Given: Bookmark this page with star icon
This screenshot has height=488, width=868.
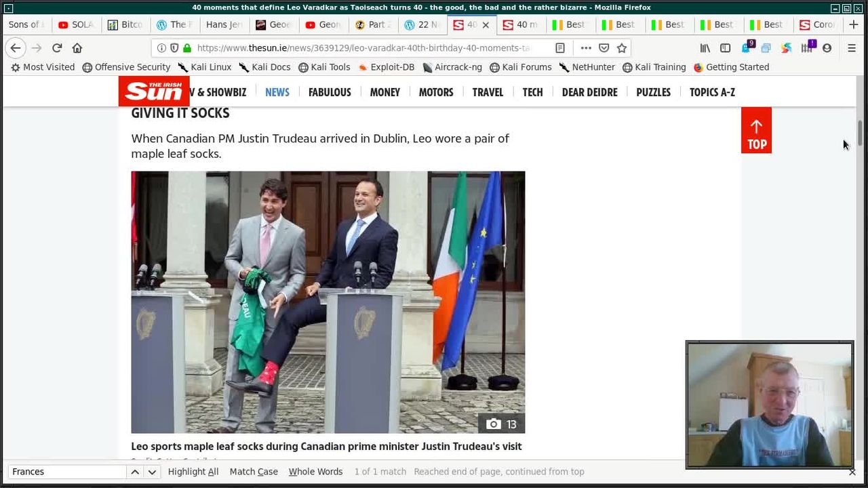Looking at the screenshot, I should click(x=622, y=48).
